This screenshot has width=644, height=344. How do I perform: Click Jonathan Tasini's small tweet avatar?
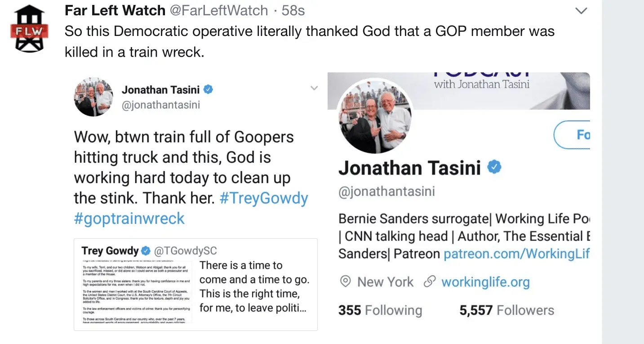tap(94, 96)
